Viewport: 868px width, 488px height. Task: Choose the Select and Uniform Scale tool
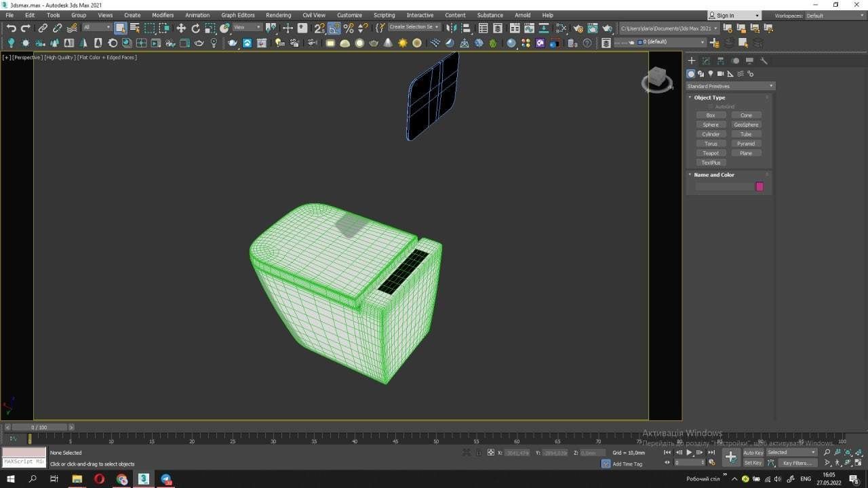210,28
